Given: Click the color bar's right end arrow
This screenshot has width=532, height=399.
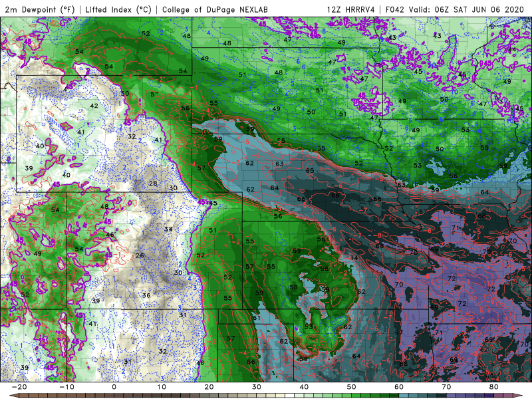Looking at the screenshot, I should pyautogui.click(x=517, y=395).
